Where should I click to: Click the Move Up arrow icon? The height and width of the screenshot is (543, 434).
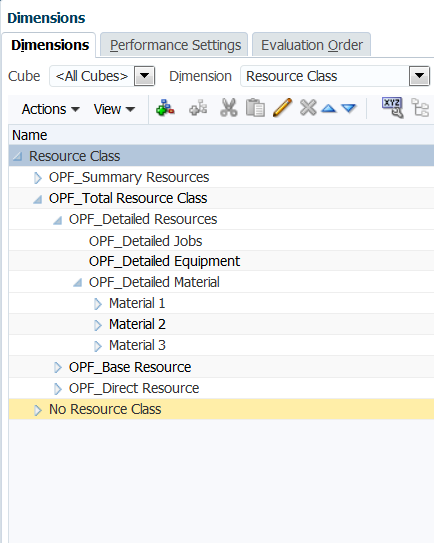[x=328, y=109]
